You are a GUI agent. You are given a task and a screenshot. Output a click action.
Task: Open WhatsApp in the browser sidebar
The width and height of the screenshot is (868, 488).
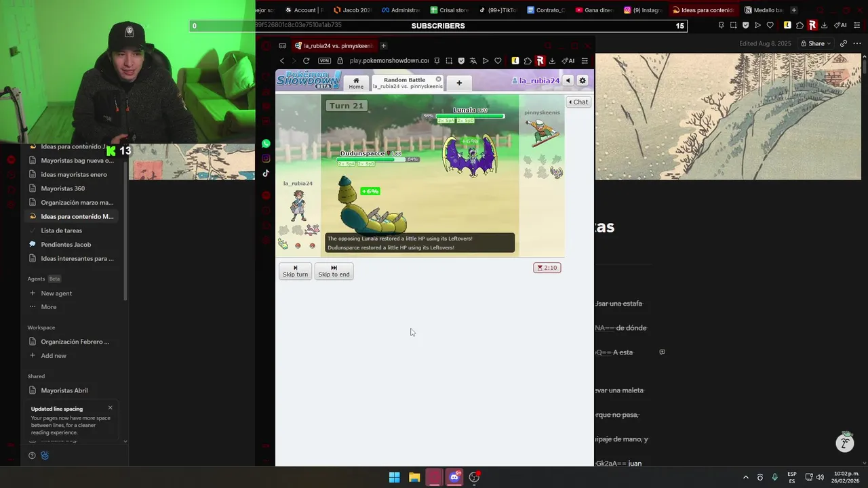click(x=266, y=144)
